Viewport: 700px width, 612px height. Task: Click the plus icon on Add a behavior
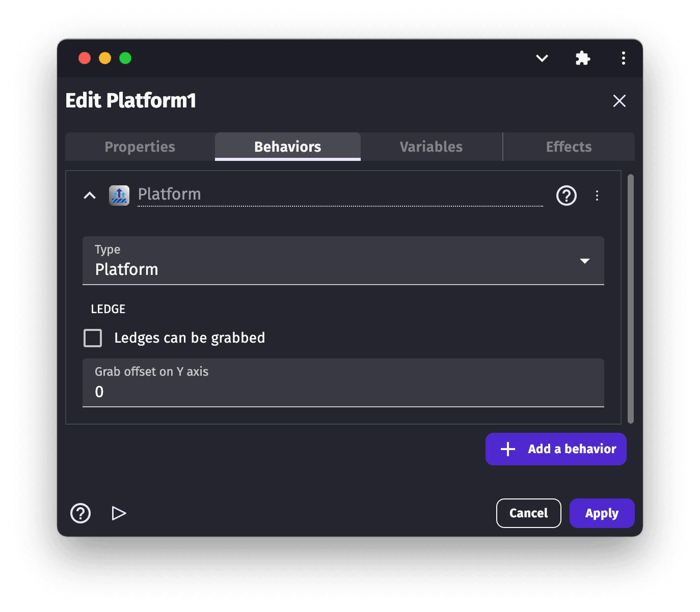508,449
